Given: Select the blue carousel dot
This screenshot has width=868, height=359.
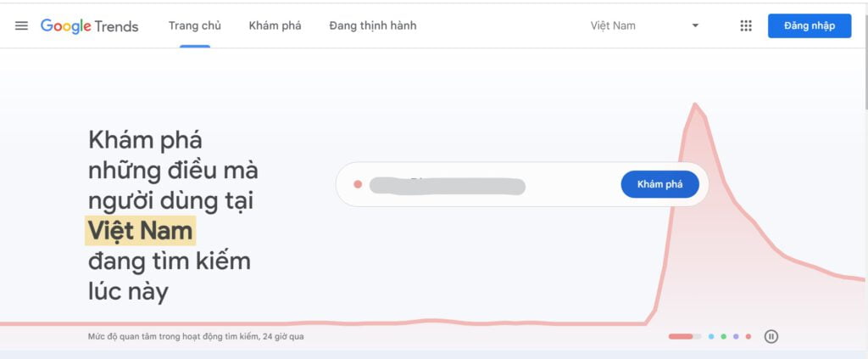Looking at the screenshot, I should [711, 336].
